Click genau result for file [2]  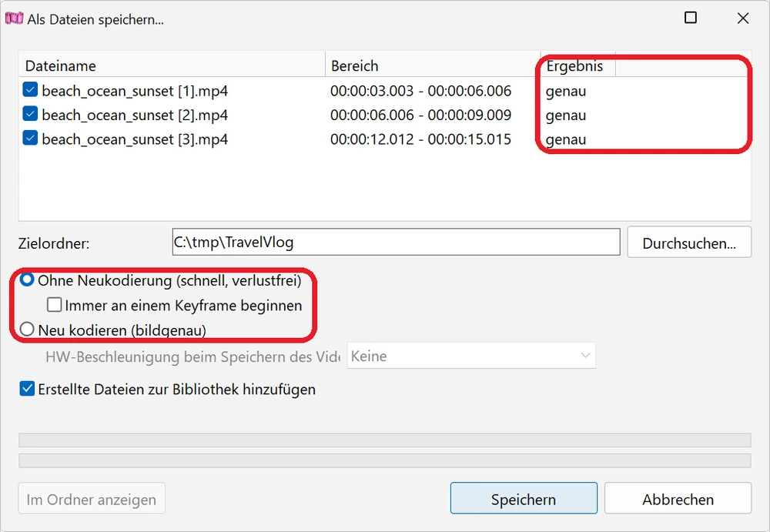566,116
